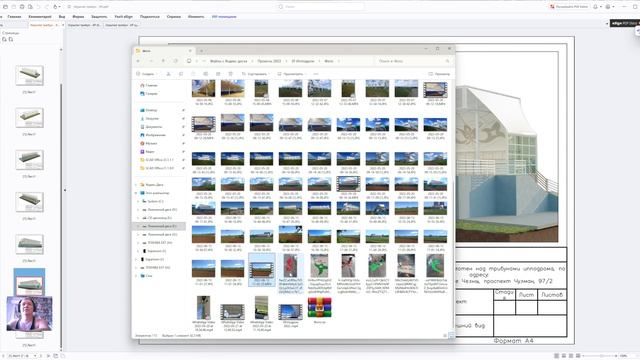Click the Print icon in PDF quick toolbar
The height and width of the screenshot is (360, 640).
22,7
